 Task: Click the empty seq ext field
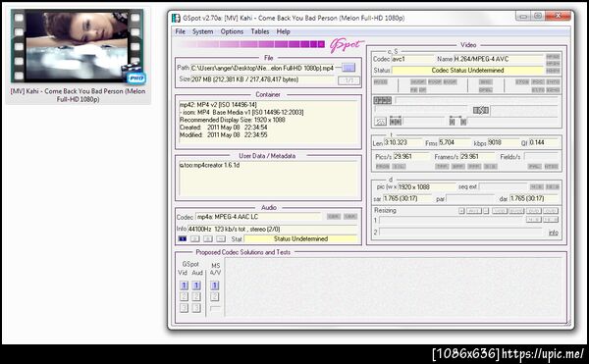coord(503,186)
